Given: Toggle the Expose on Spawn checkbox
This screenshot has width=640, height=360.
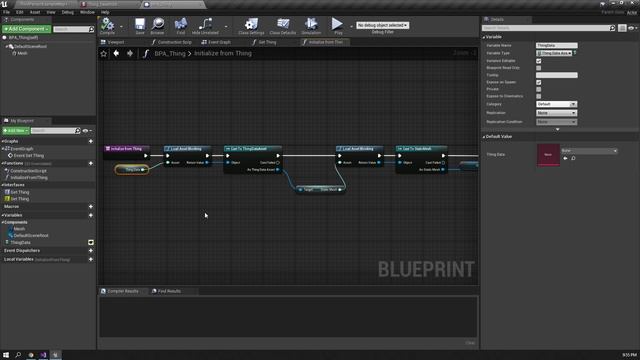Looking at the screenshot, I should click(539, 82).
